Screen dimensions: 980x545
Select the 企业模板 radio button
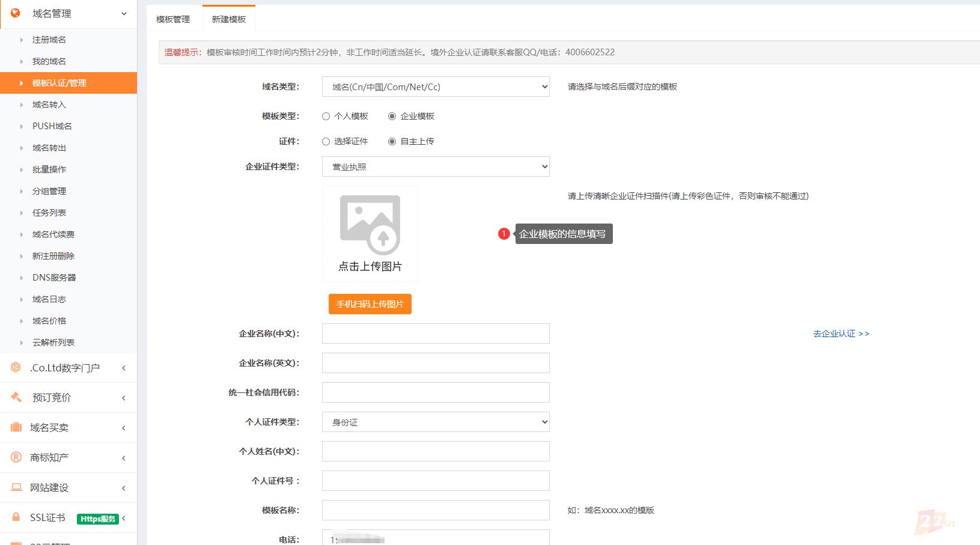tap(392, 117)
